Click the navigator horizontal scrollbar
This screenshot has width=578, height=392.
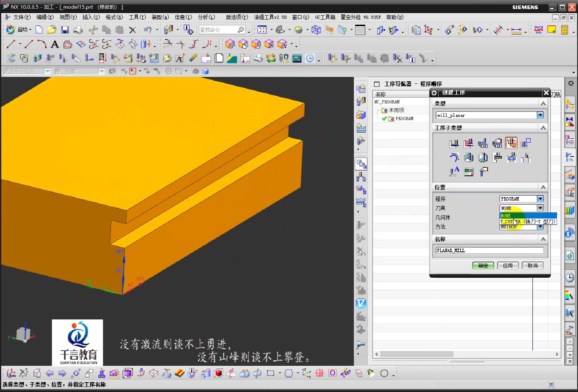[x=417, y=354]
